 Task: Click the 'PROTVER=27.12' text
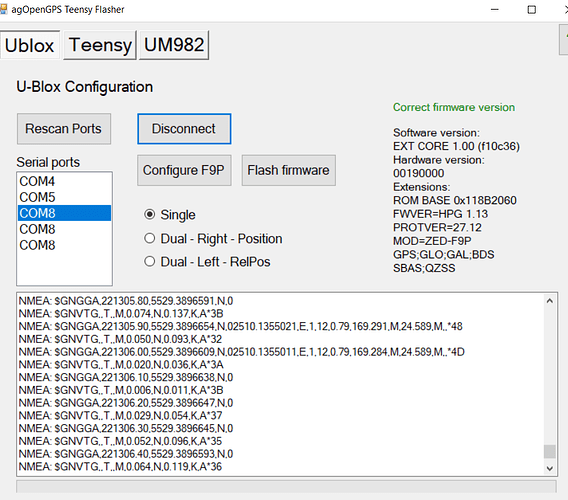coord(437,228)
